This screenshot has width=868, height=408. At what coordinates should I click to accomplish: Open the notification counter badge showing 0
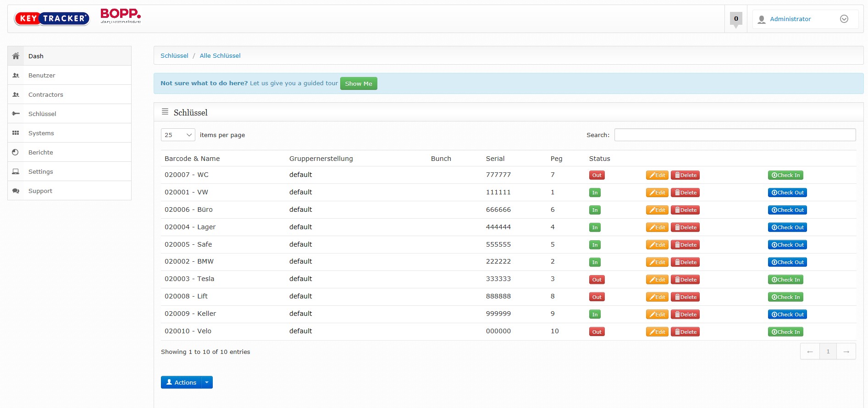(736, 19)
